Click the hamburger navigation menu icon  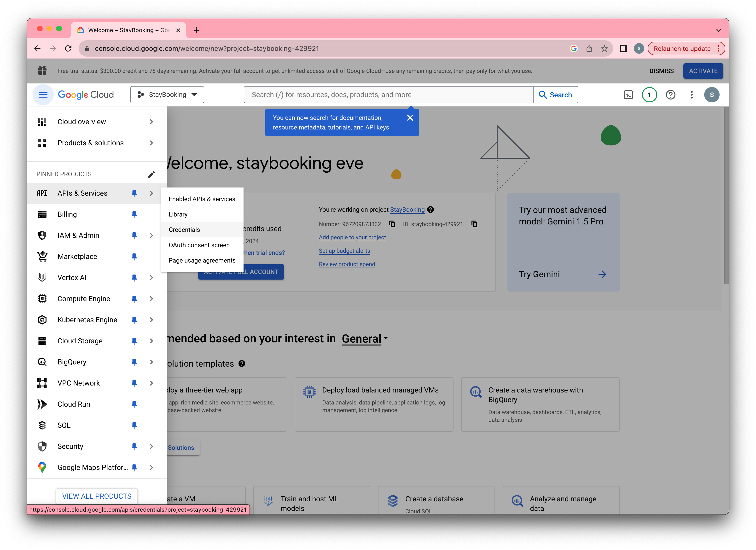click(43, 95)
